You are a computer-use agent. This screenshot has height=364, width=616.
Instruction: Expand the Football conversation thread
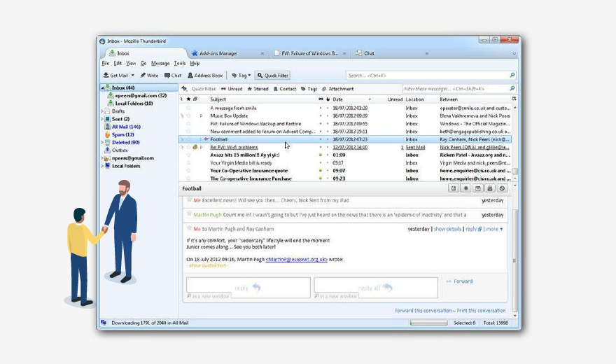click(199, 139)
